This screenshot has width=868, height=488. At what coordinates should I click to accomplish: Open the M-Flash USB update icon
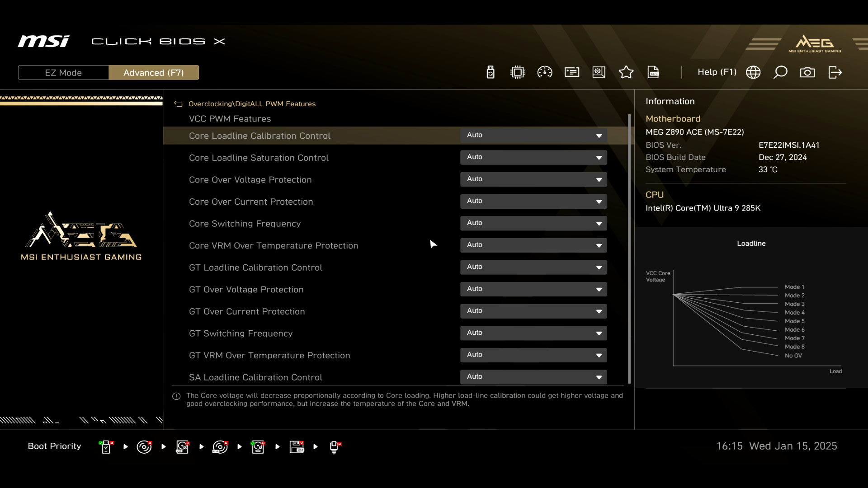(491, 72)
